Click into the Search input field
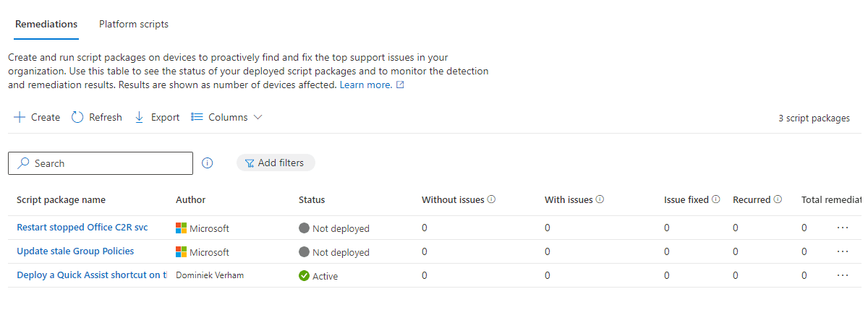868x315 pixels. pos(109,163)
